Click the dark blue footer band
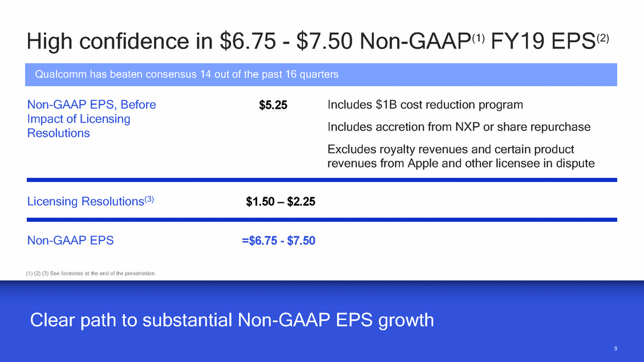 (322, 322)
